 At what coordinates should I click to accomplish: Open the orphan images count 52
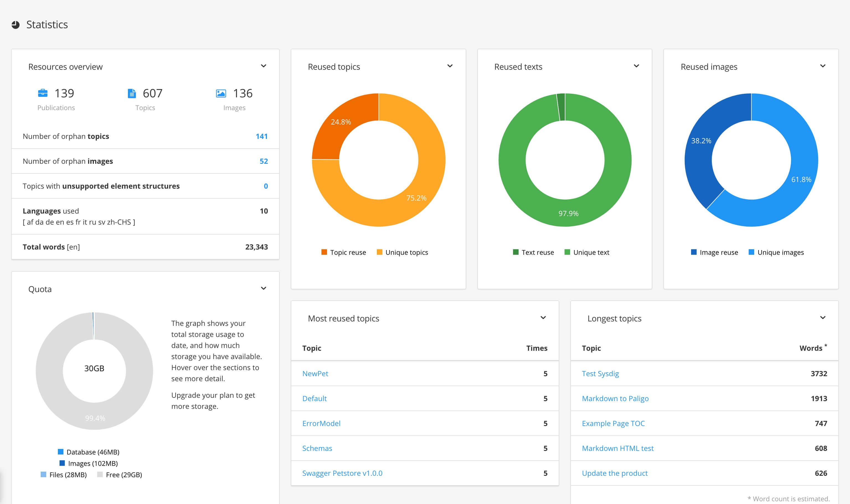click(263, 161)
